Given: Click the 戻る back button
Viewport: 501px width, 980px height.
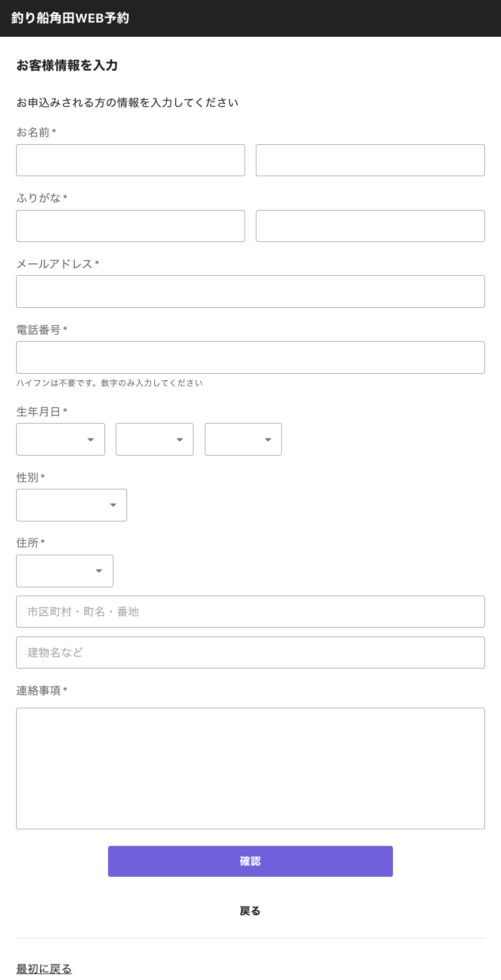Looking at the screenshot, I should coord(250,911).
